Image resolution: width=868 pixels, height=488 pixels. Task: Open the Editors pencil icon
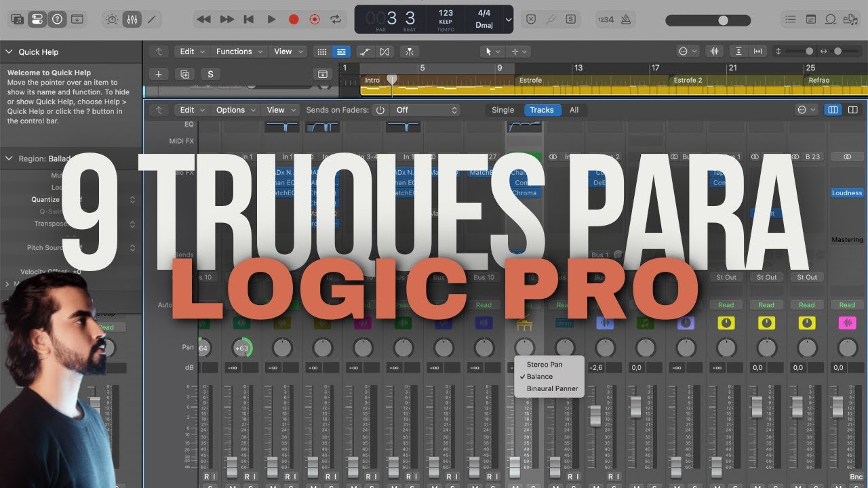coord(151,20)
